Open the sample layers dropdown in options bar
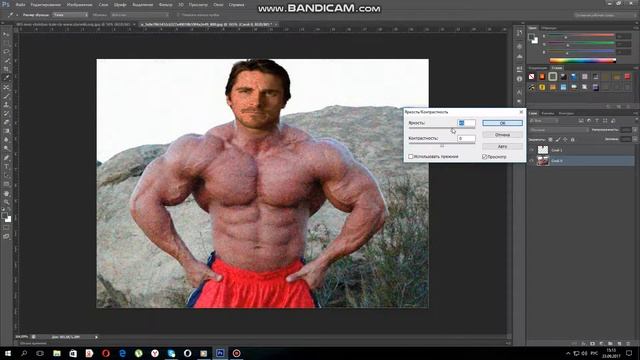 (139, 15)
